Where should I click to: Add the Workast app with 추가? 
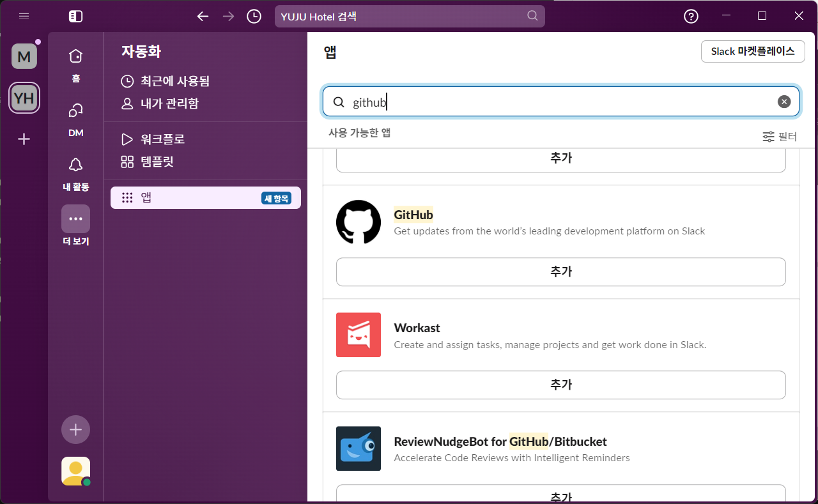click(561, 385)
